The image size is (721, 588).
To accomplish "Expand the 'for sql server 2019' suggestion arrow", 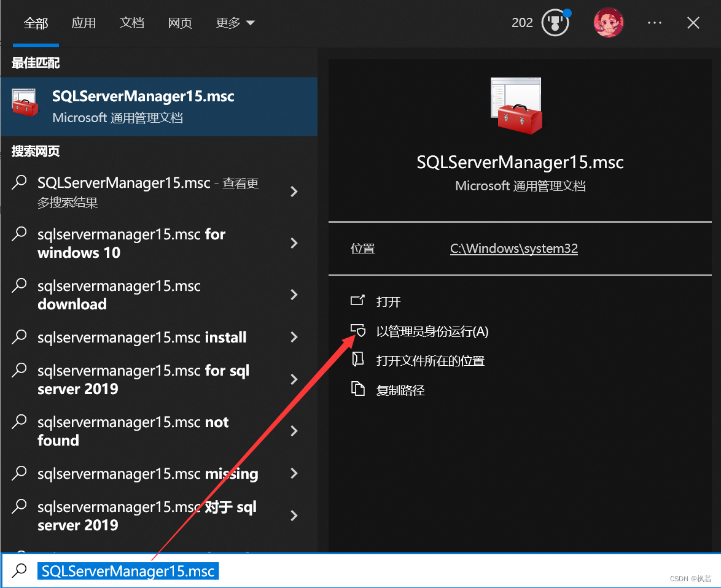I will click(294, 379).
